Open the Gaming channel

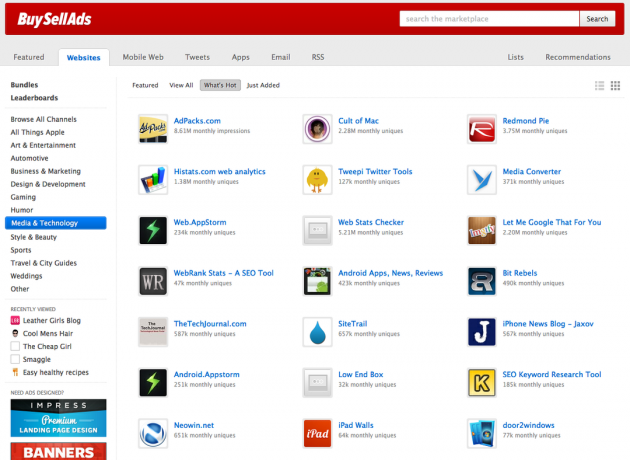(23, 197)
